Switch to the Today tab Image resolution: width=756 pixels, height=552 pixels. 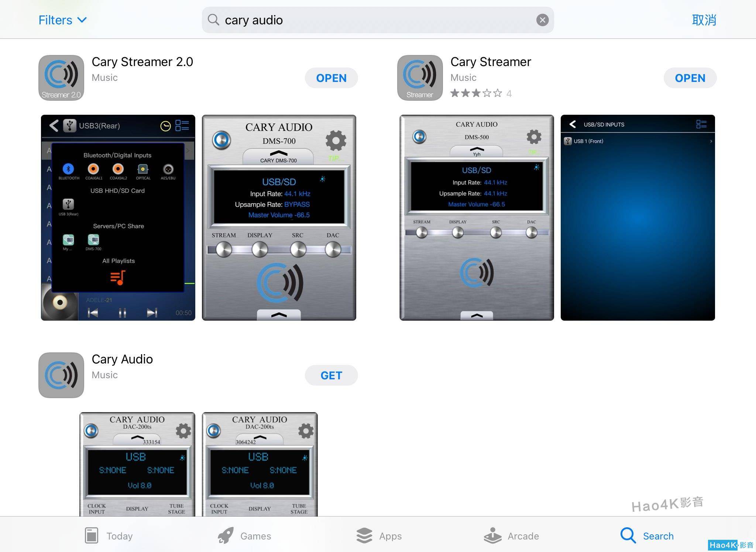109,536
